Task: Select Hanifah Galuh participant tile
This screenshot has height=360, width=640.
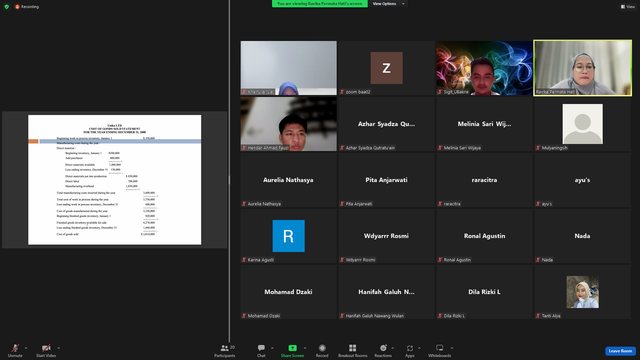Action: coord(387,291)
